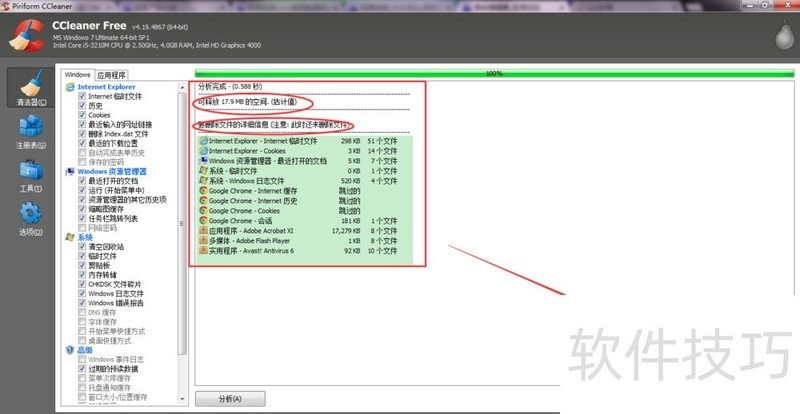Open the Registry (注册表) section
This screenshot has height=414, width=800.
click(31, 132)
